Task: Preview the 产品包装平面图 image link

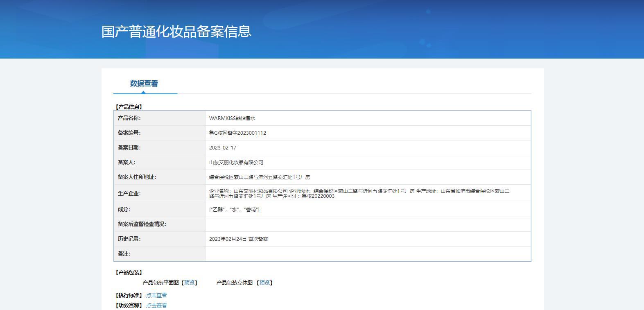Action: pos(190,283)
